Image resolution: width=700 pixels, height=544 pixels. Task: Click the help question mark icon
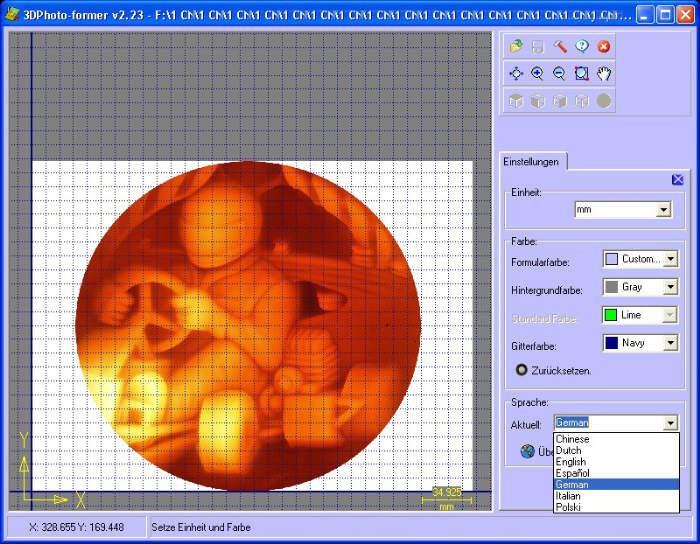coord(582,46)
